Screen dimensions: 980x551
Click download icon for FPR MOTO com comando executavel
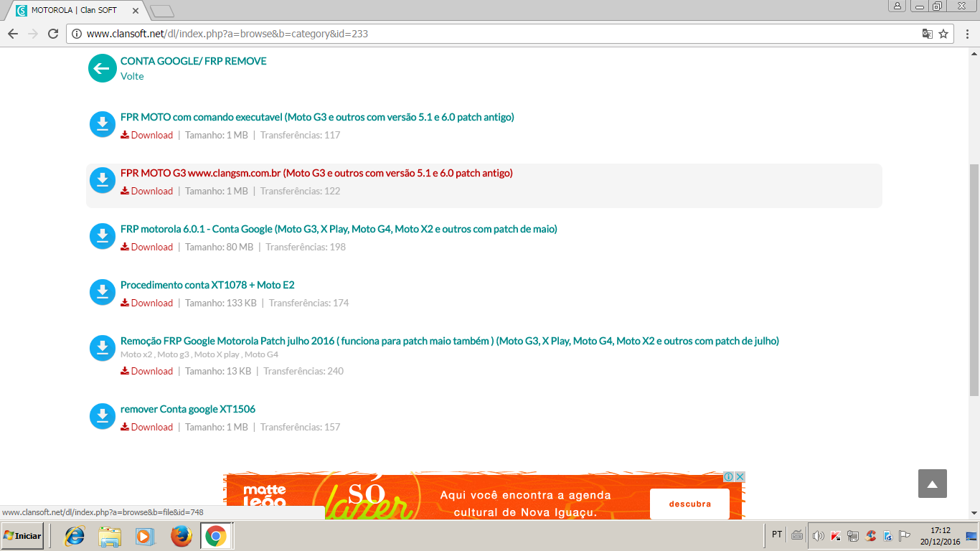pos(103,124)
